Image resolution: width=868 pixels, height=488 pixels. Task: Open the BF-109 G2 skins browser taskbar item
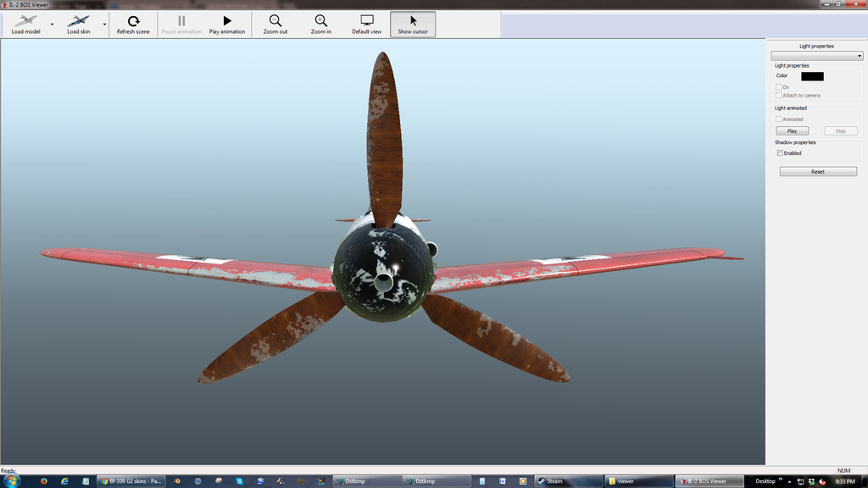[131, 481]
